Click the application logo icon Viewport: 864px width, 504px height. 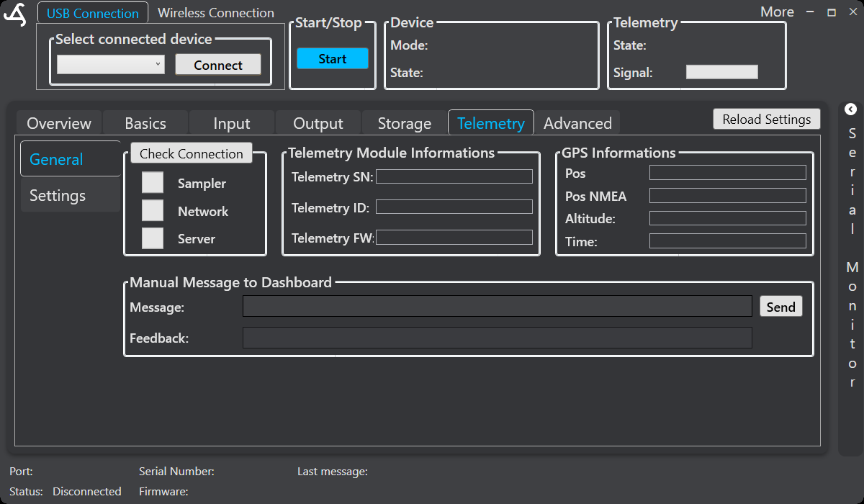pyautogui.click(x=15, y=14)
